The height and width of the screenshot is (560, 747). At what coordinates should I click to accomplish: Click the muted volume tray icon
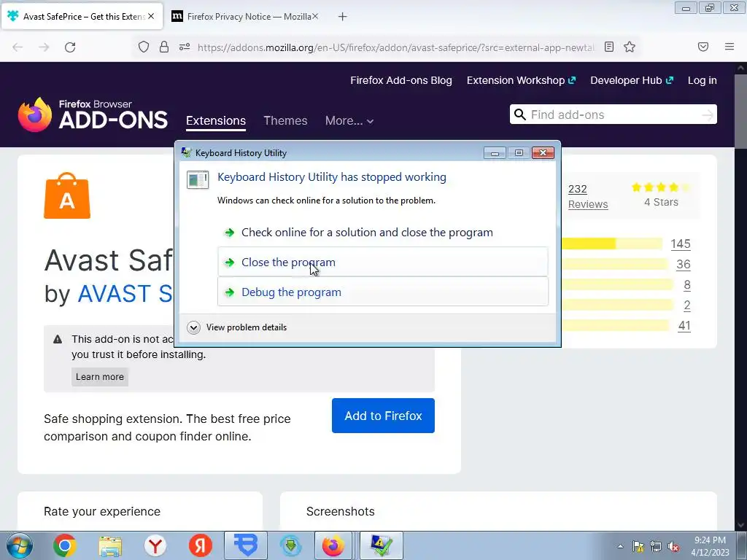point(673,546)
